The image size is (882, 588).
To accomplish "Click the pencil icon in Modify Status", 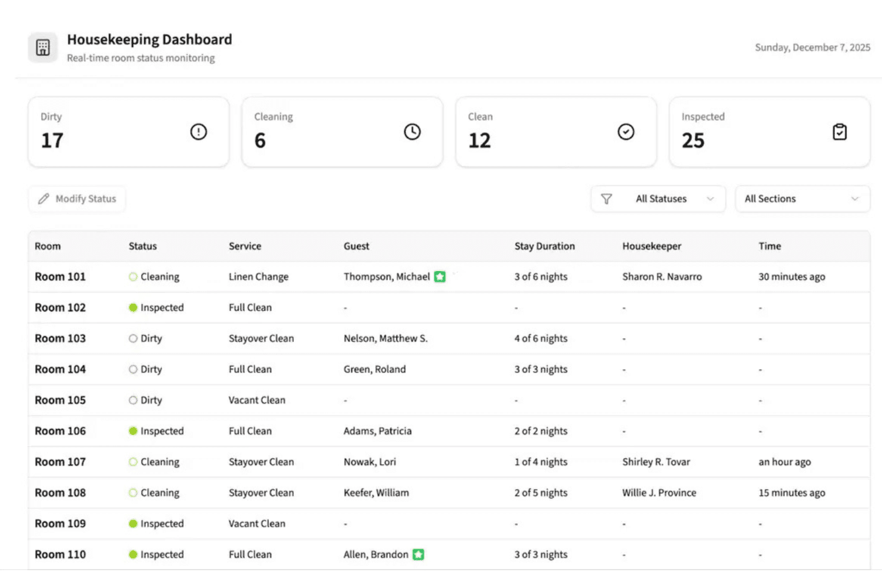I will [44, 199].
